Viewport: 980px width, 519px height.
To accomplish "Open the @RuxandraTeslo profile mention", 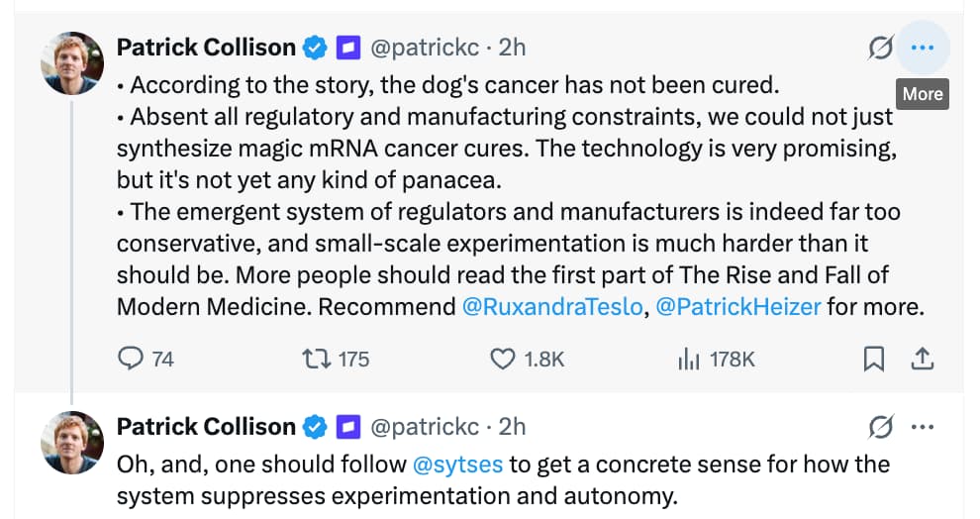I will [x=551, y=306].
